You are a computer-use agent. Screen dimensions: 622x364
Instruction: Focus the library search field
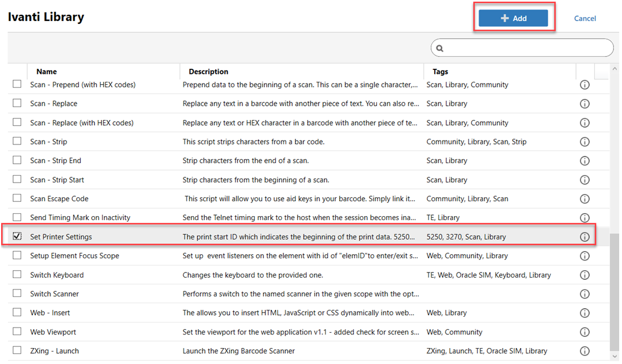522,48
